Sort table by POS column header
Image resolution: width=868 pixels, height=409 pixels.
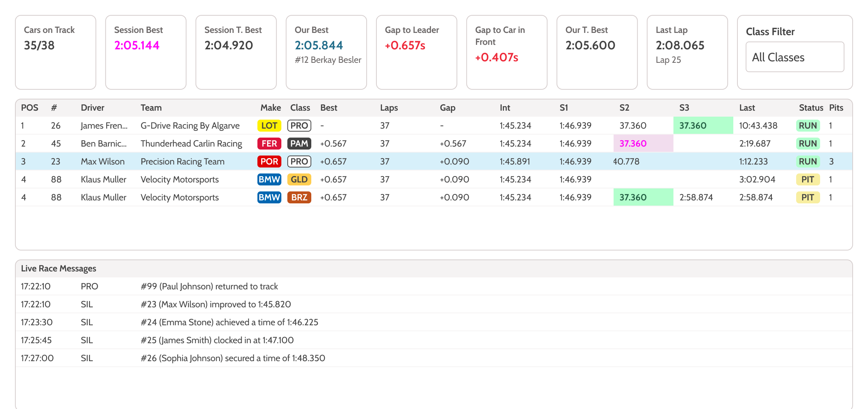(30, 108)
